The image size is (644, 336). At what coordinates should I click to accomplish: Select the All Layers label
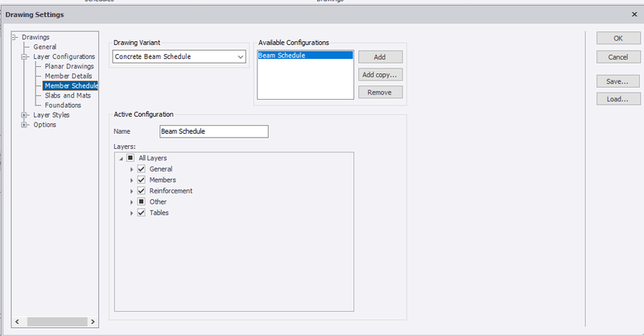pyautogui.click(x=153, y=158)
